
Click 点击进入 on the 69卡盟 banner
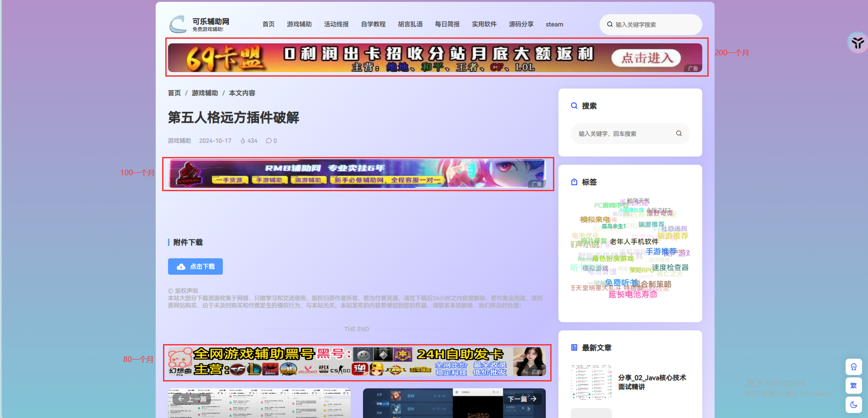coord(647,58)
